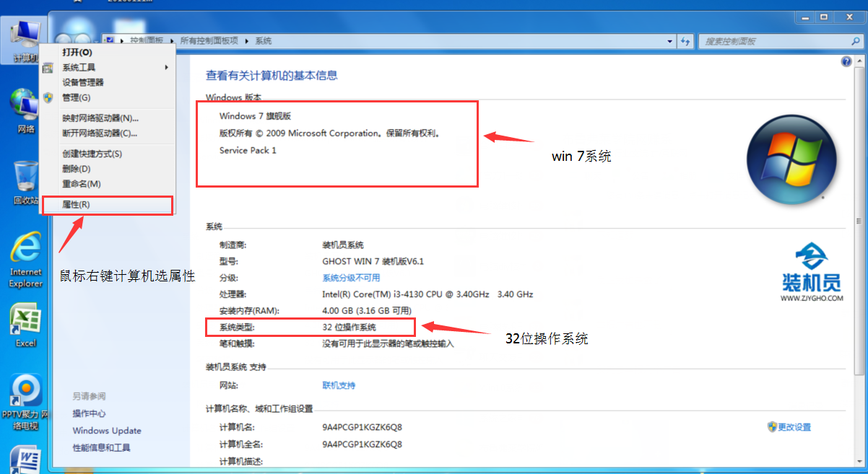The width and height of the screenshot is (868, 474).
Task: Select 映射网络驱动器(N)... menu entry
Action: tap(108, 118)
